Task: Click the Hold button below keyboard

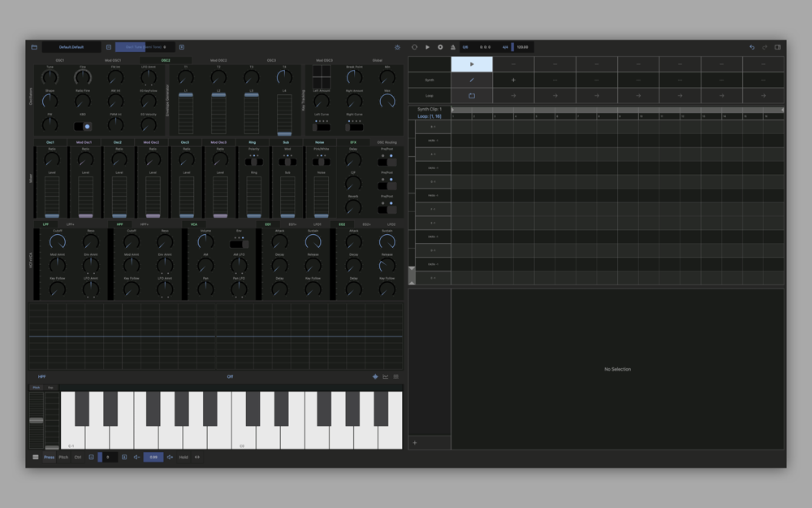Action: [x=184, y=457]
